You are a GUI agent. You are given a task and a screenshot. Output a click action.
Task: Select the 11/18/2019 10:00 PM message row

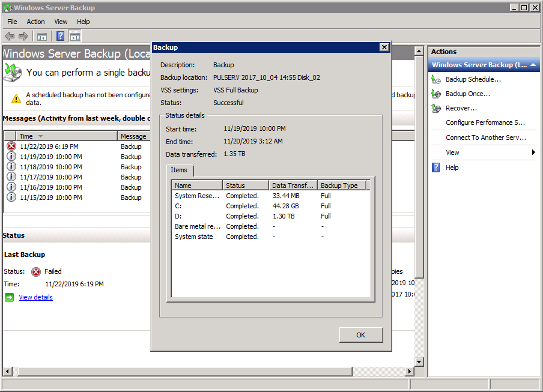pos(77,167)
